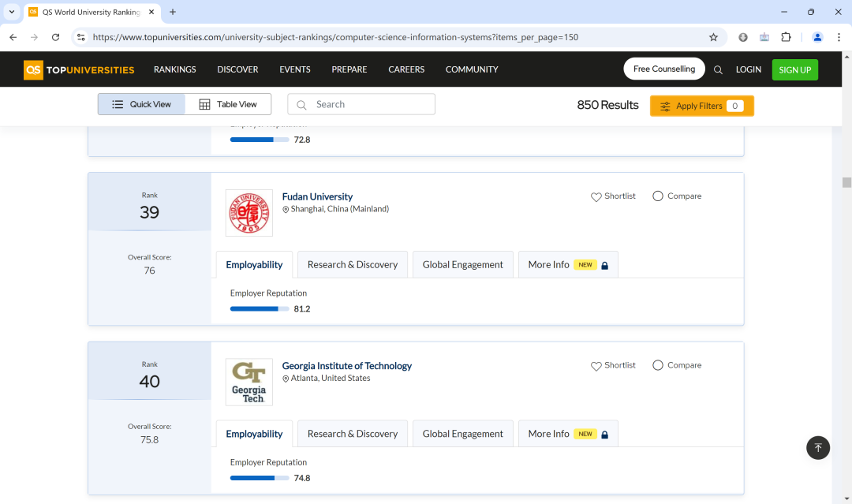Click the Free Counselling button

pyautogui.click(x=663, y=69)
